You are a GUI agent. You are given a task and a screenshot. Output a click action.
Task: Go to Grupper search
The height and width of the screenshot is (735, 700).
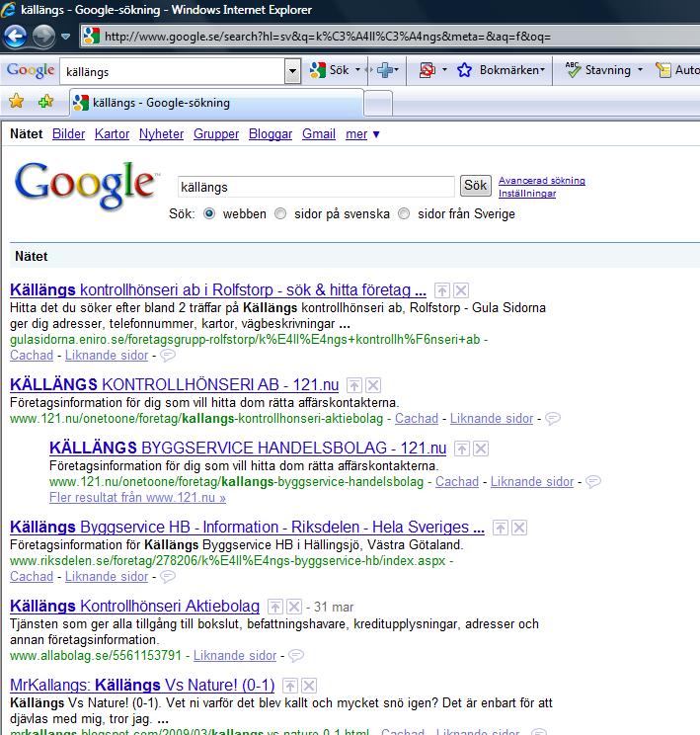[216, 134]
